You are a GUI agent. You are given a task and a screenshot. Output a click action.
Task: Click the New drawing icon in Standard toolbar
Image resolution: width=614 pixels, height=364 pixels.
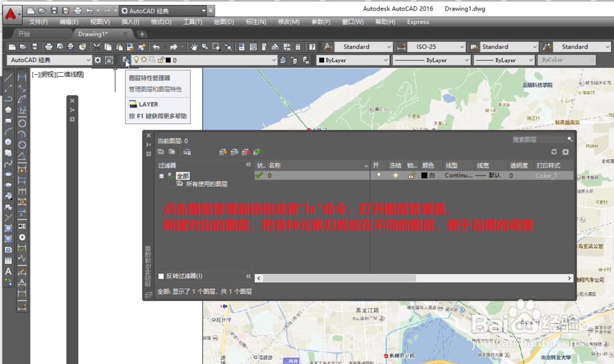12,47
